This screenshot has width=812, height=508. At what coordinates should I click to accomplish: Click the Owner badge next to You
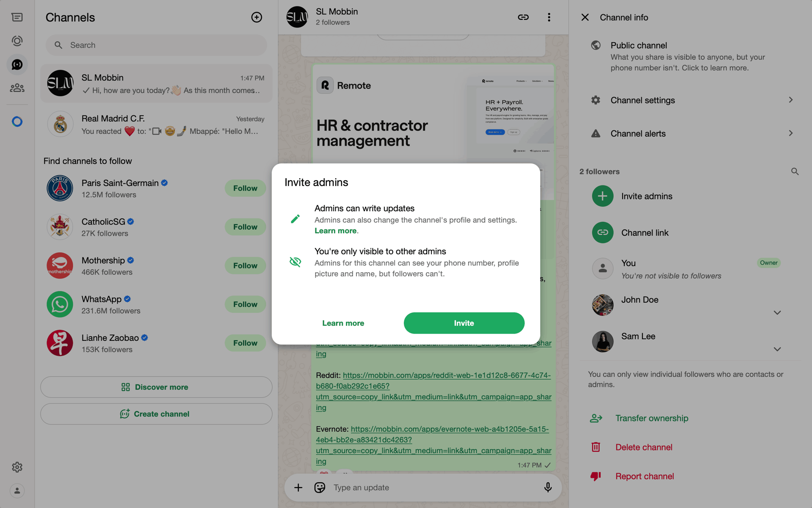768,263
